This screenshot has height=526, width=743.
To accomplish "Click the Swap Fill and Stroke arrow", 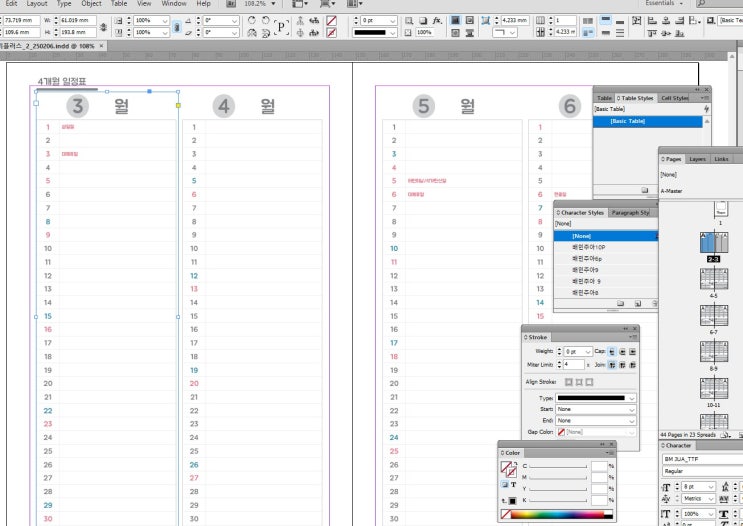I will 515,463.
